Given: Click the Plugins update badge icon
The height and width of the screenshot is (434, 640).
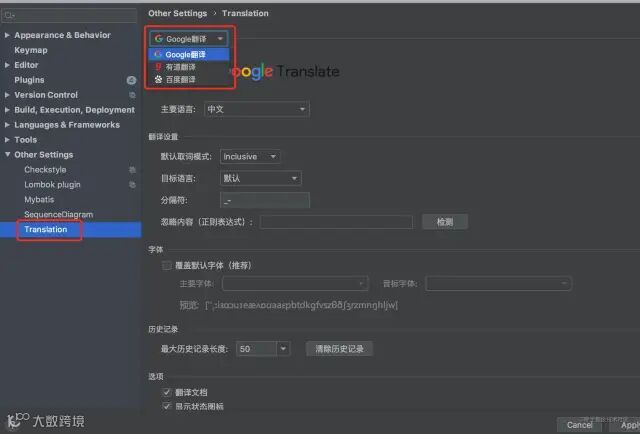Looking at the screenshot, I should pyautogui.click(x=131, y=80).
